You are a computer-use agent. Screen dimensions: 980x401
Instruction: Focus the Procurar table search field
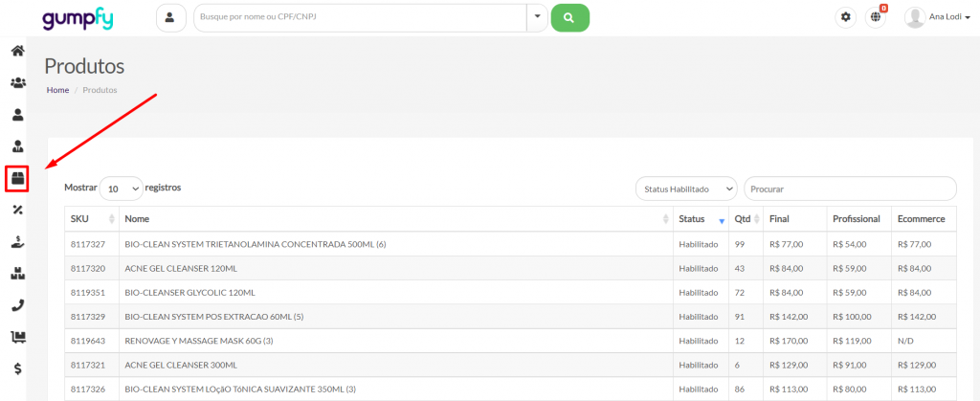click(850, 189)
